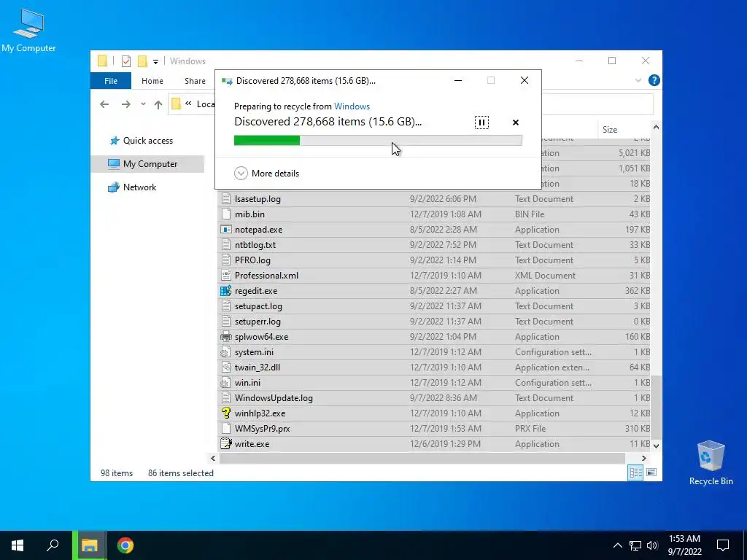Viewport: 747px width, 560px height.
Task: Switch to Details view layout
Action: click(635, 472)
